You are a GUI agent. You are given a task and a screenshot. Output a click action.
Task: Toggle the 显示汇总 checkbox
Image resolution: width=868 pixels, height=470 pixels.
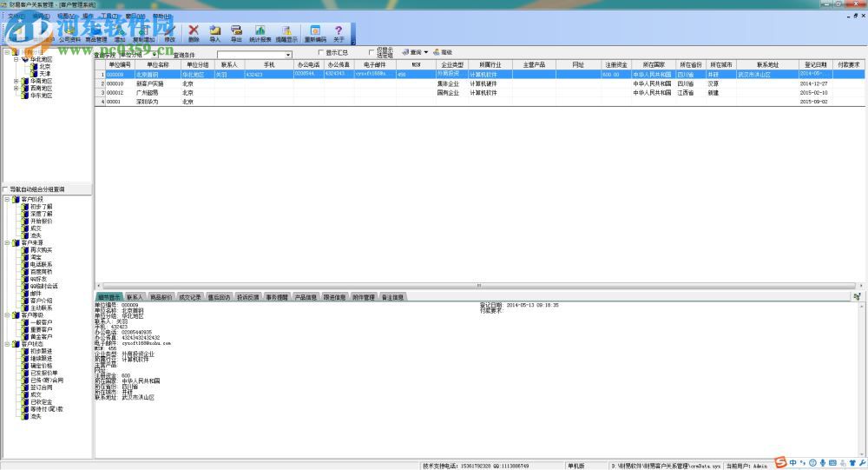pos(320,53)
